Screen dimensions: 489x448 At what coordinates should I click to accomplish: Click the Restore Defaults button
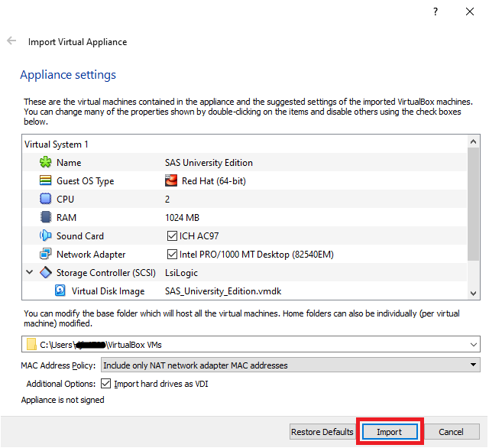pos(322,432)
